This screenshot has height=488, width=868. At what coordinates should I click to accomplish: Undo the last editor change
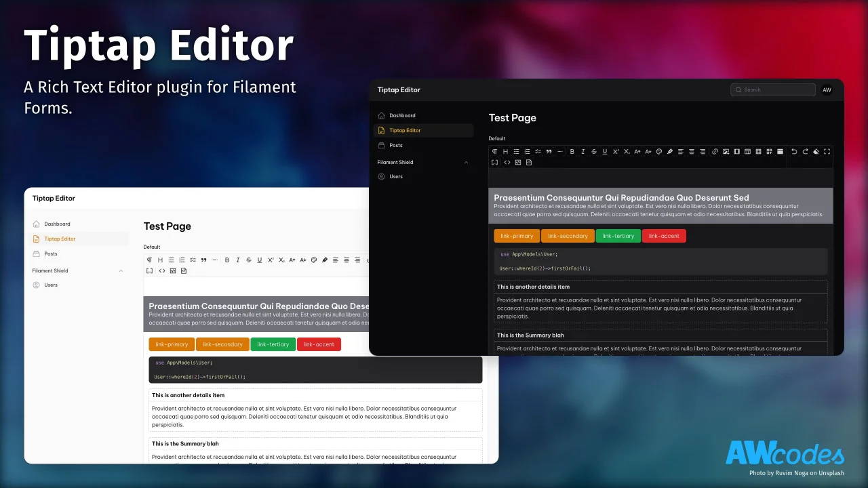tap(795, 152)
